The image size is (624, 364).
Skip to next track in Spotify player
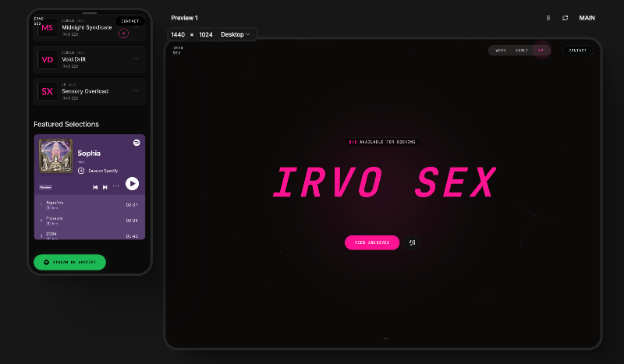click(105, 187)
